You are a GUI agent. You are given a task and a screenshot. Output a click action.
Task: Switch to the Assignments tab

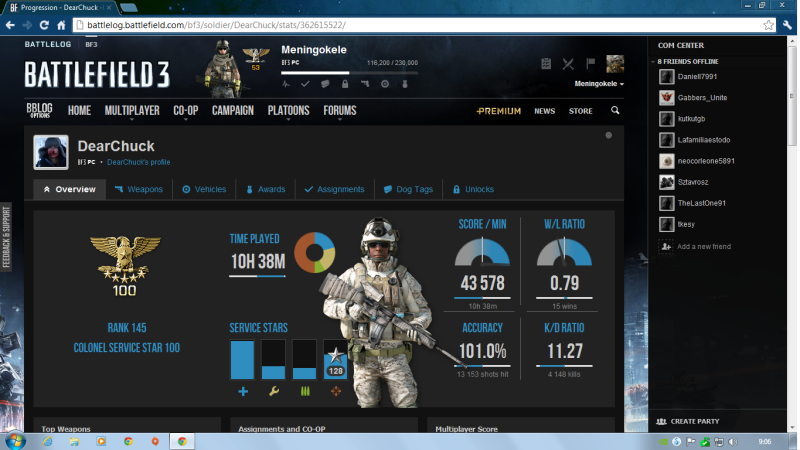pyautogui.click(x=335, y=189)
